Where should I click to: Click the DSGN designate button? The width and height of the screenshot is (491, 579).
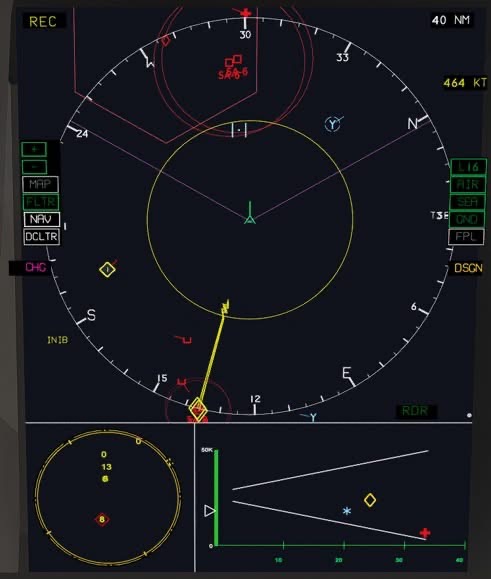tap(468, 268)
